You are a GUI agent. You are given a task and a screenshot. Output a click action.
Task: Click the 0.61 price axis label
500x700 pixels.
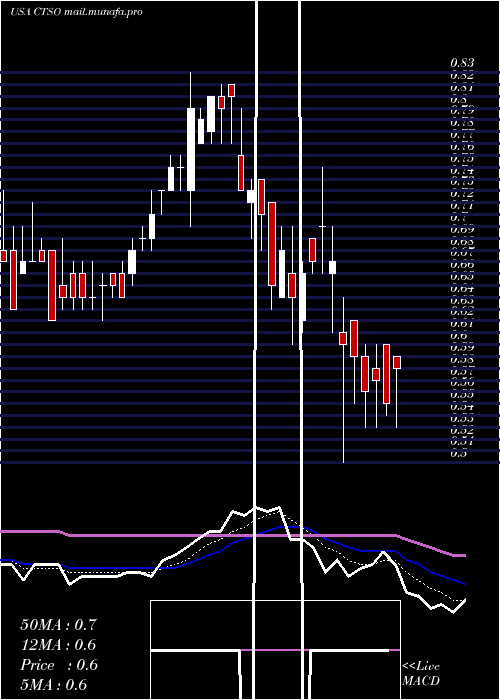point(462,324)
